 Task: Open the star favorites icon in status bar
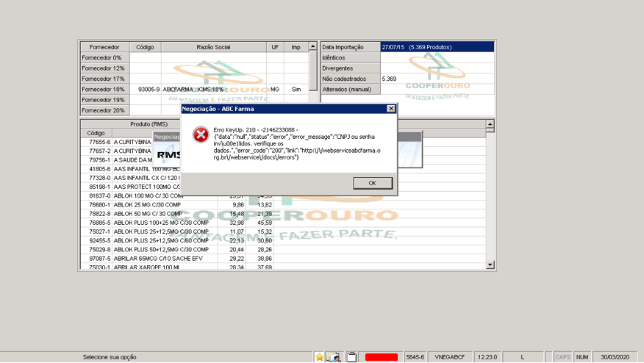[x=319, y=357]
